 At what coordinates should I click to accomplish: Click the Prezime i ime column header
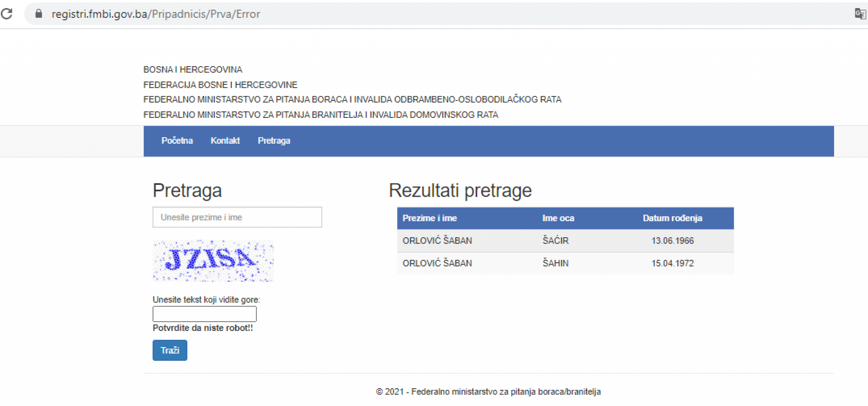pos(429,218)
